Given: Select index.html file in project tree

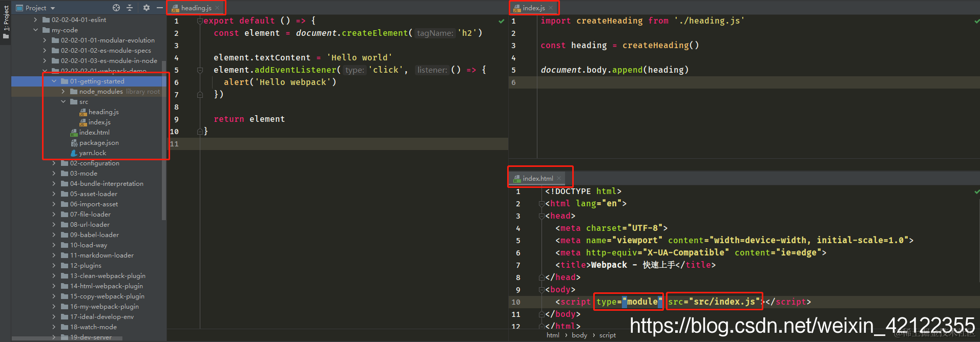Looking at the screenshot, I should (94, 132).
